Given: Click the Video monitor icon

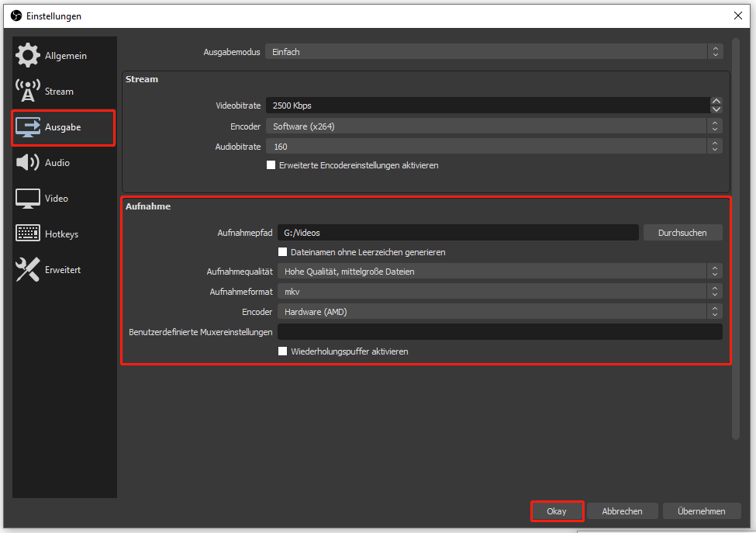Looking at the screenshot, I should coord(27,199).
